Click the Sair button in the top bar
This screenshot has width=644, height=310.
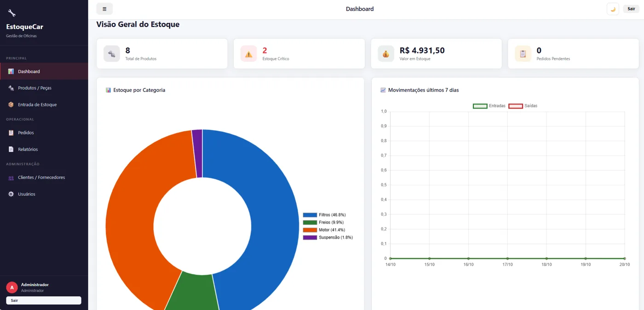coord(631,9)
